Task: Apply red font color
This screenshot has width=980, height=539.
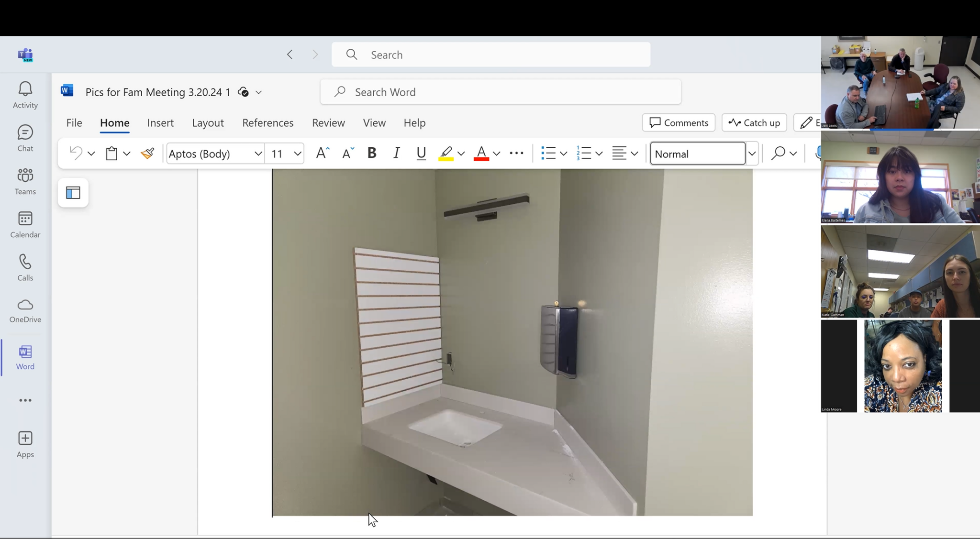Action: pyautogui.click(x=481, y=153)
